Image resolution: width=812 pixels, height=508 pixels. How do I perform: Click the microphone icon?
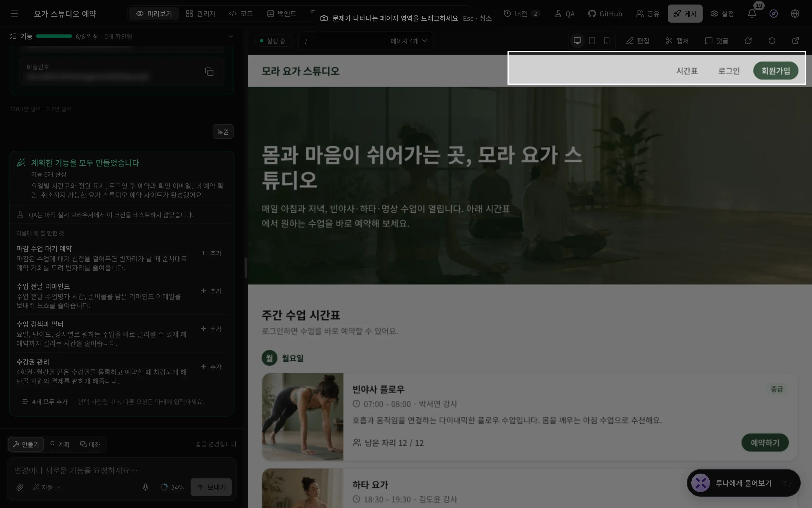pos(145,487)
